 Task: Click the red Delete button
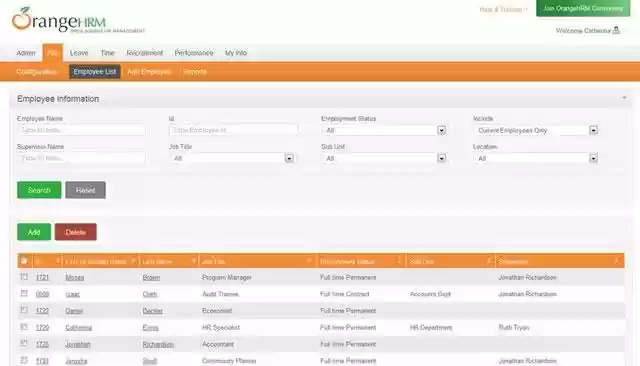[x=76, y=232]
